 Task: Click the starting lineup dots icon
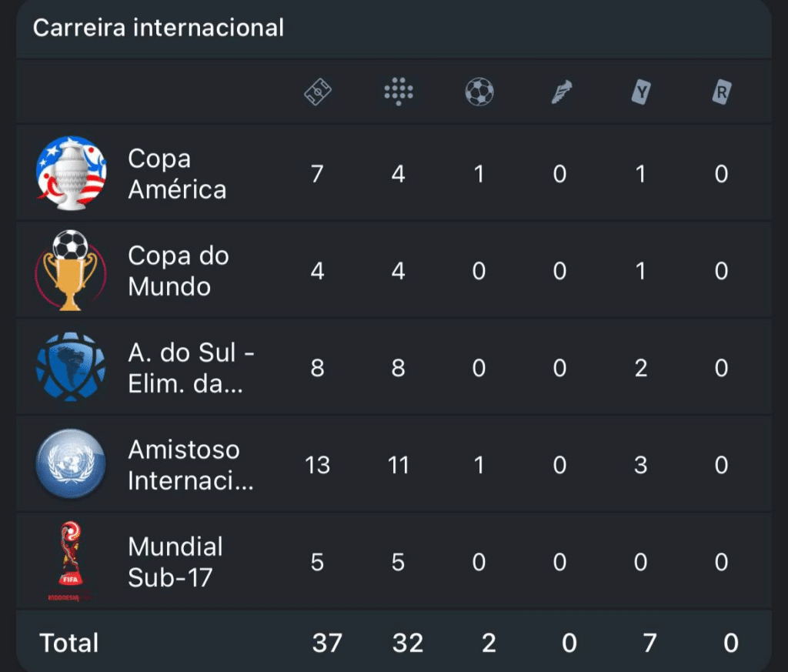point(399,92)
